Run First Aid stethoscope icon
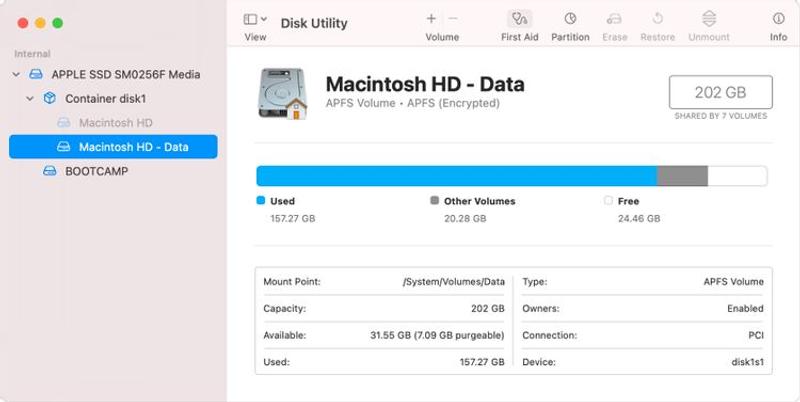This screenshot has height=402, width=800. pos(519,19)
